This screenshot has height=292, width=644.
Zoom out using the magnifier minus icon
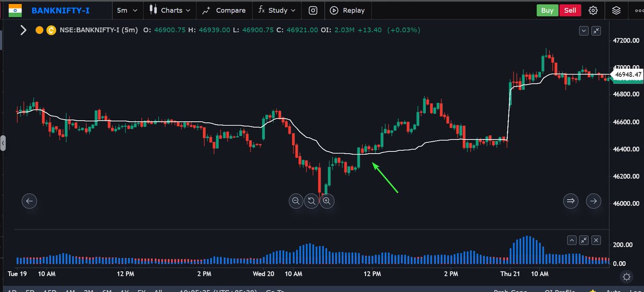pos(296,201)
